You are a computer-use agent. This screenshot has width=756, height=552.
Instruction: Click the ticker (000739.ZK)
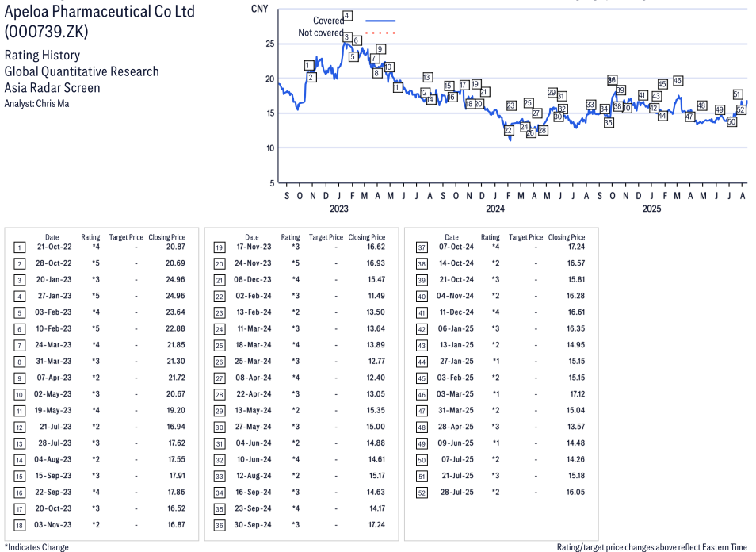(46, 32)
